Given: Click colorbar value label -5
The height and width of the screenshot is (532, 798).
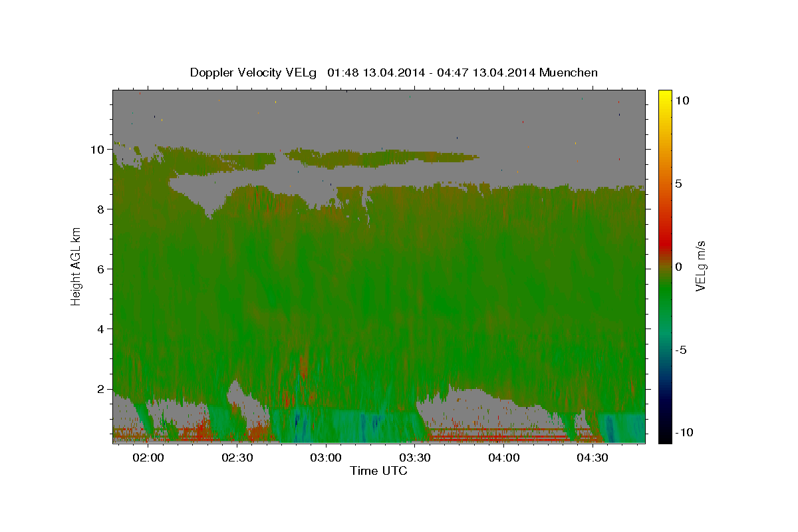Looking at the screenshot, I should pyautogui.click(x=680, y=349).
